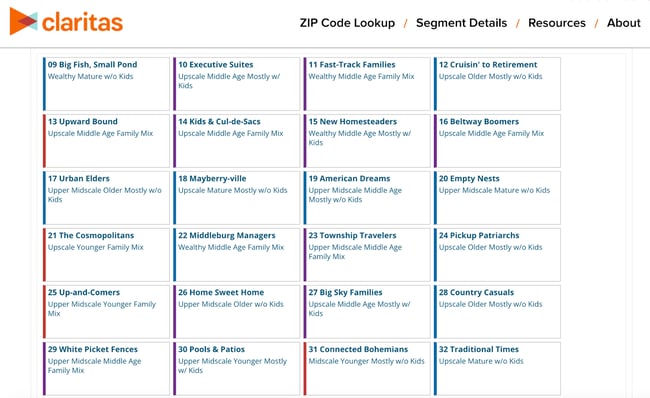The image size is (650, 398).
Task: Select the 09 Big Fish, Small Pond segment
Action: (x=106, y=84)
